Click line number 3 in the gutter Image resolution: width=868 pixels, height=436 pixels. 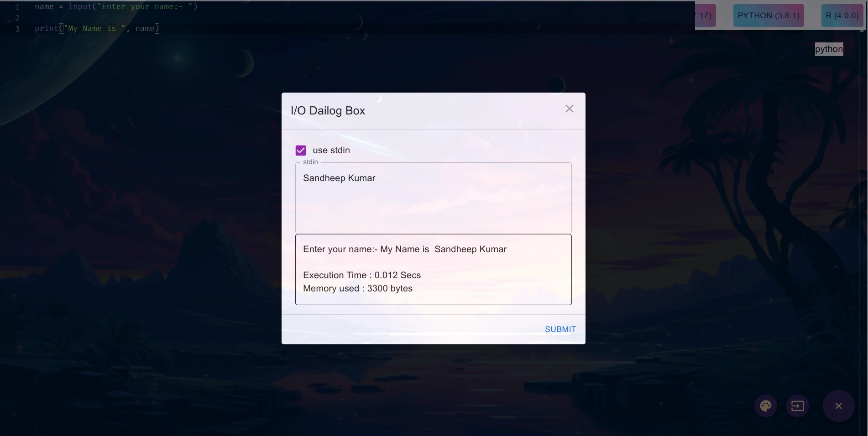(17, 29)
